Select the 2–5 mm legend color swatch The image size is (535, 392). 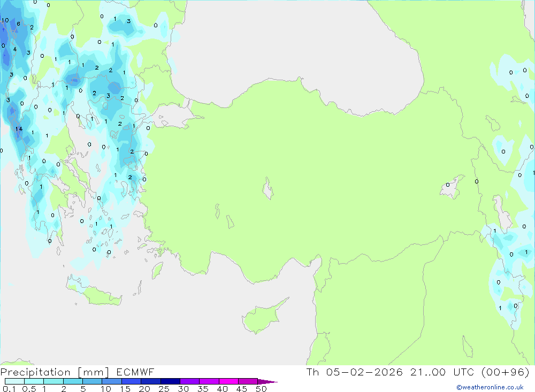click(73, 381)
